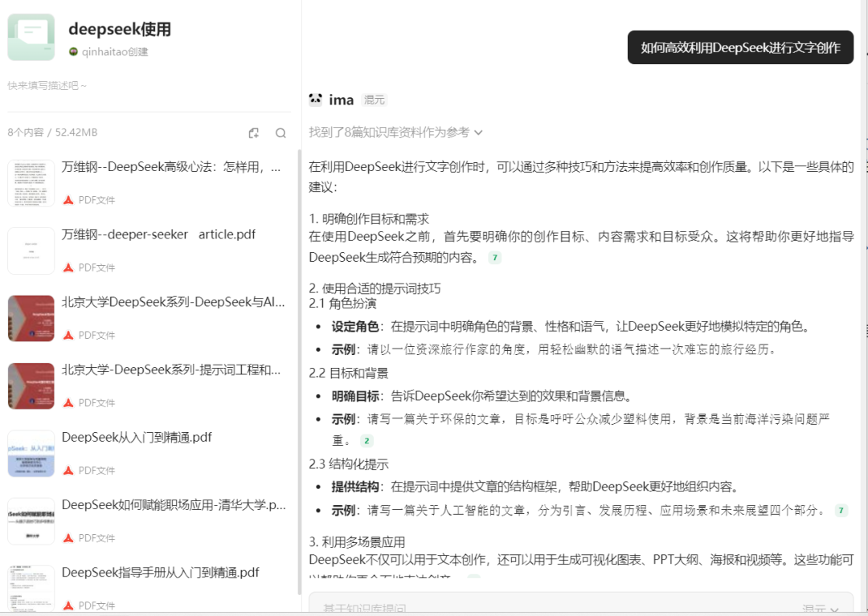This screenshot has width=868, height=616.
Task: Click heading 3. 利用多场景应用
Action: (357, 542)
